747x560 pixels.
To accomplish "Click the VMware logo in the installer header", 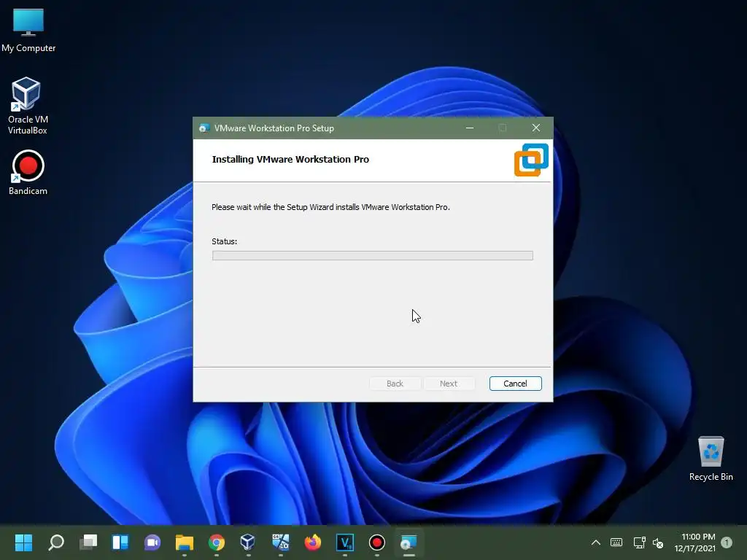I will pos(531,160).
